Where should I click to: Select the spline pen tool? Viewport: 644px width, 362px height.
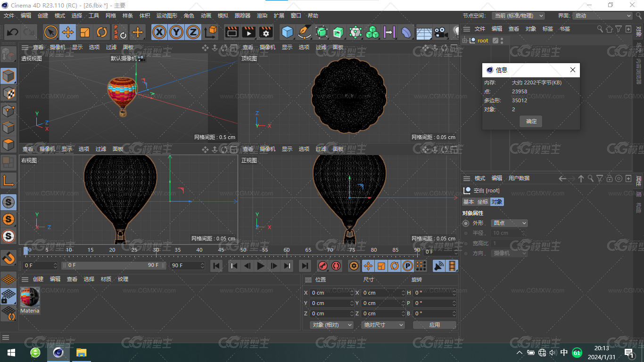pos(305,32)
